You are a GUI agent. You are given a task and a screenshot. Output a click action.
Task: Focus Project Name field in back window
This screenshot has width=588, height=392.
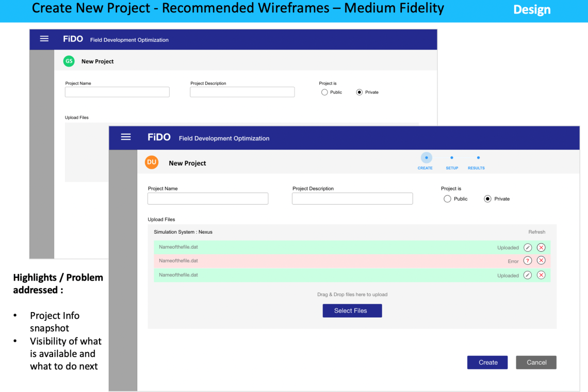click(117, 92)
